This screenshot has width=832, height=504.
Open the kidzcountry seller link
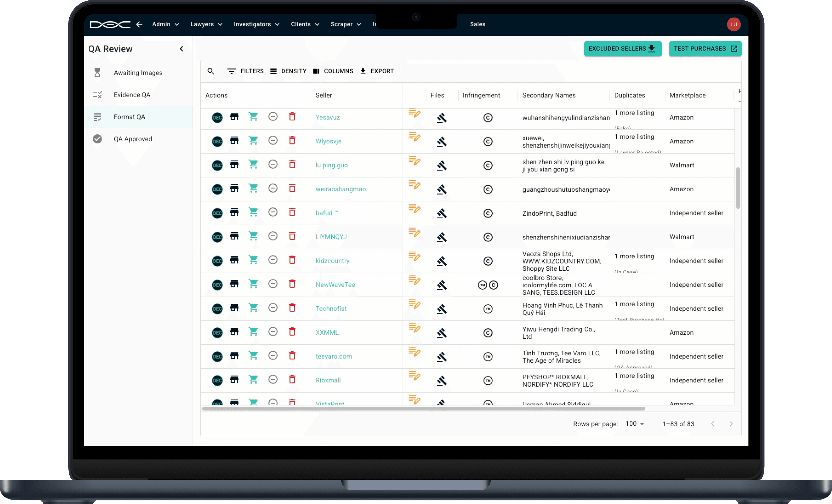click(x=333, y=261)
